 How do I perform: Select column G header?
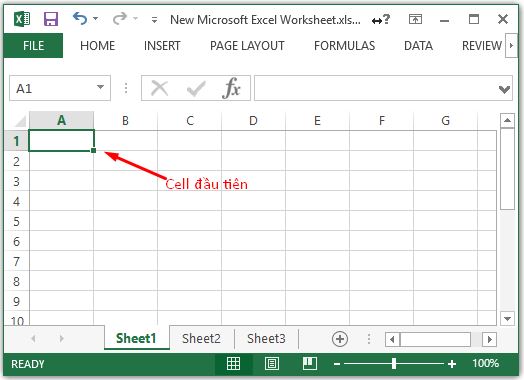[x=445, y=120]
